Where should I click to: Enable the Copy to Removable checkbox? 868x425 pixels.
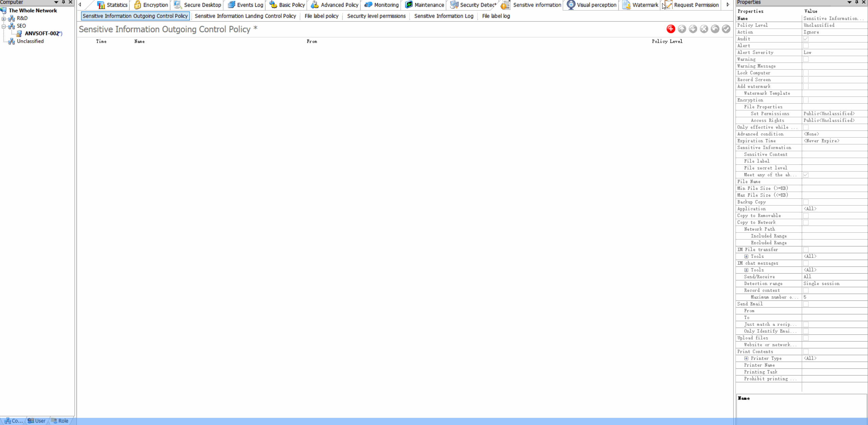[x=806, y=215]
